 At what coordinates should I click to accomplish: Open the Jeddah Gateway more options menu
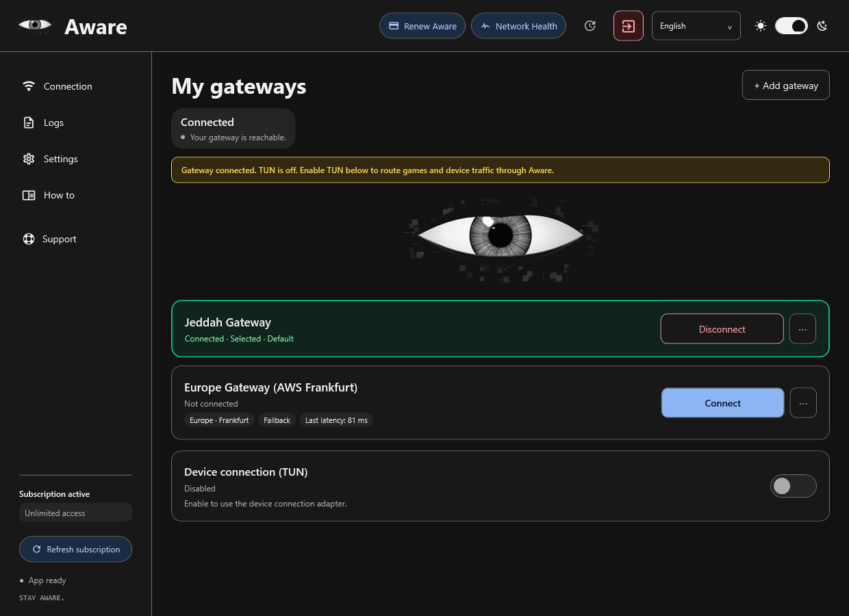(x=802, y=329)
